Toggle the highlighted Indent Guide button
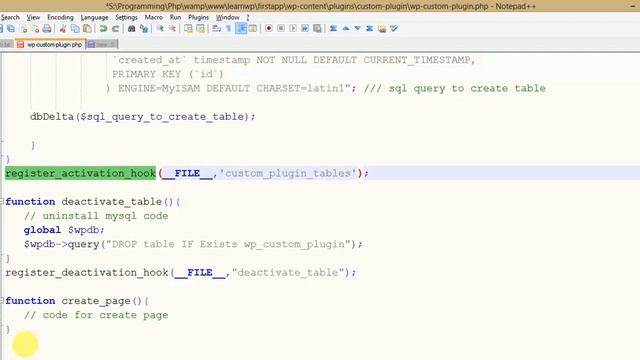The width and height of the screenshot is (640, 360). pyautogui.click(x=241, y=29)
